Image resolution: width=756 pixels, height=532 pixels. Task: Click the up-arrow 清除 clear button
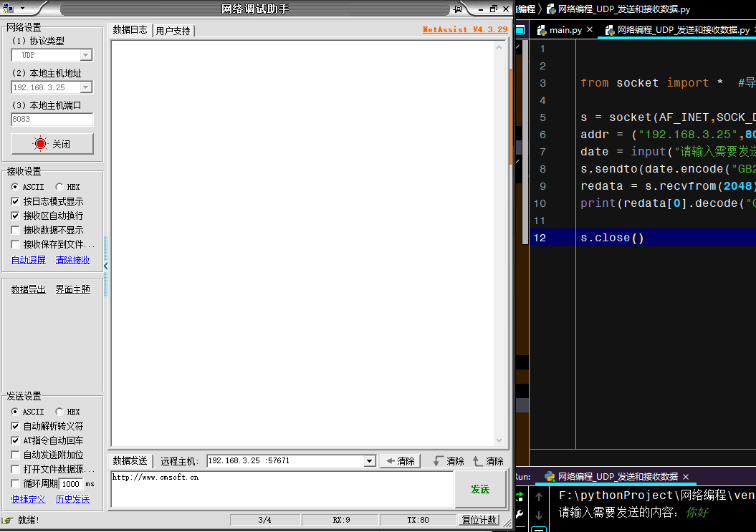(x=488, y=461)
